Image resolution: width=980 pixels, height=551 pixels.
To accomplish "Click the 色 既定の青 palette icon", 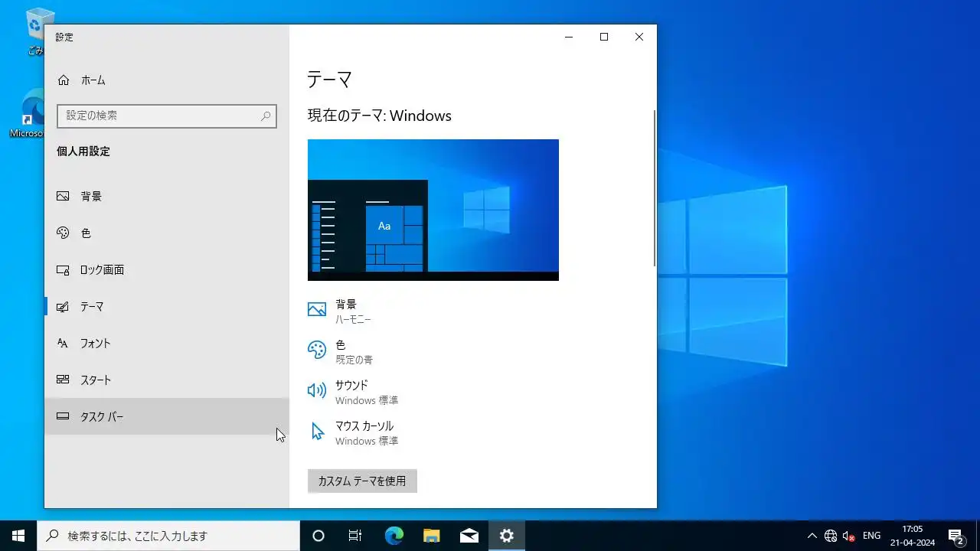I will (x=317, y=350).
